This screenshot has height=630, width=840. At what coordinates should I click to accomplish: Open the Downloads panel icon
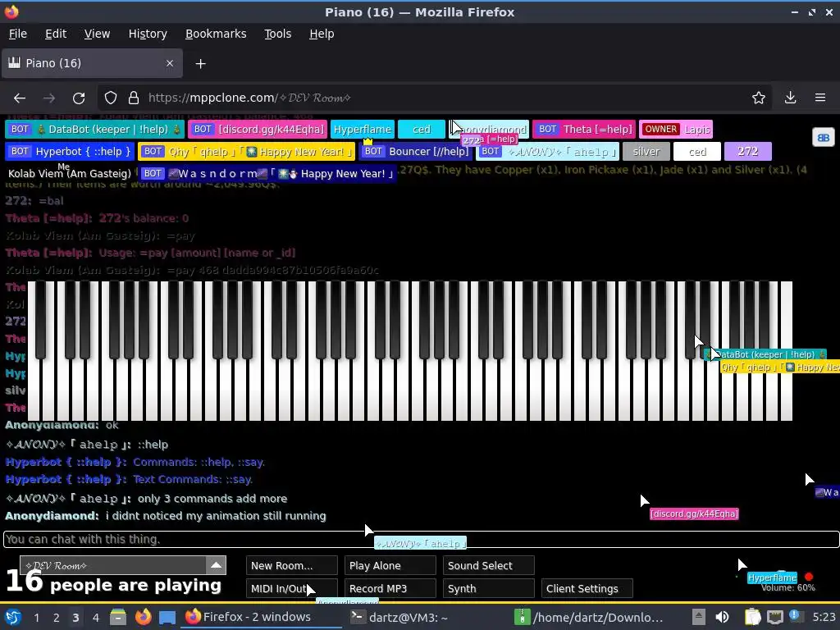point(790,98)
